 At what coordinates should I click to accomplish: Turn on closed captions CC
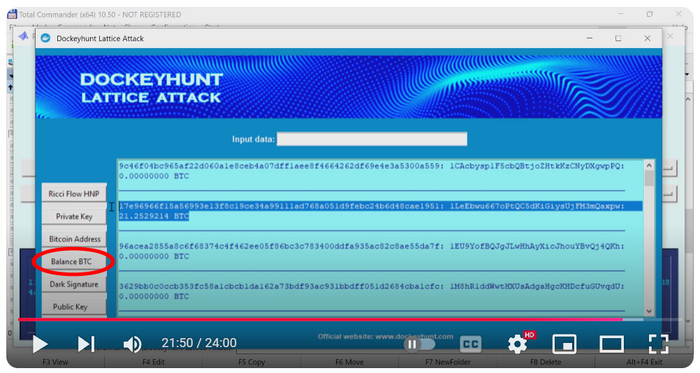(471, 344)
